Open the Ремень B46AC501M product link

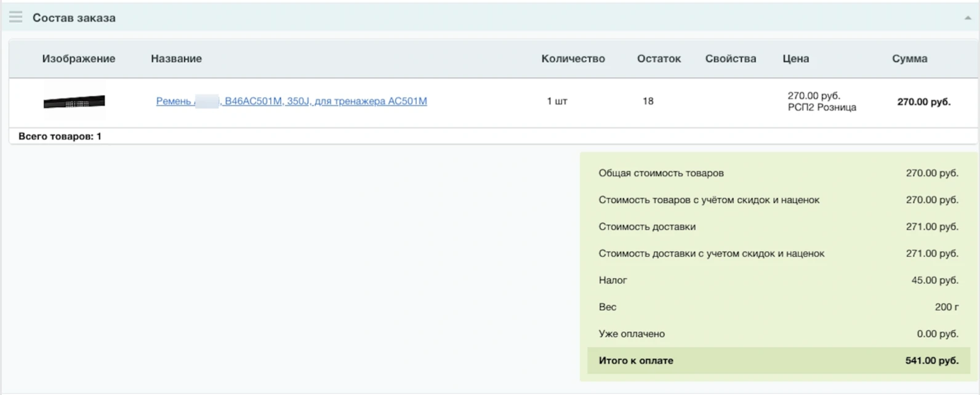coord(291,101)
